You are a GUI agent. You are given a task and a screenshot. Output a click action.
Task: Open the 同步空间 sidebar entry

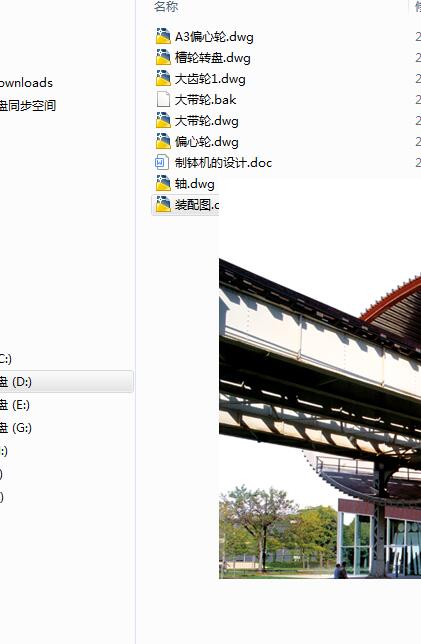tap(28, 106)
